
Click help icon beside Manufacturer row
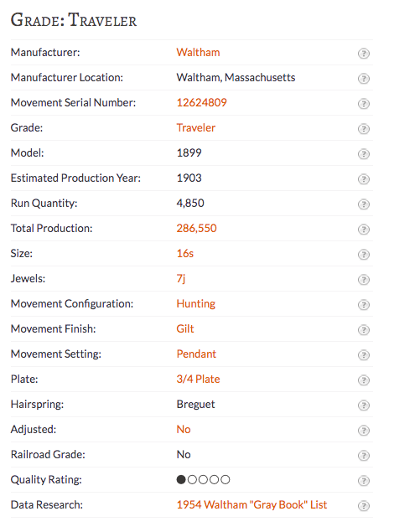364,54
